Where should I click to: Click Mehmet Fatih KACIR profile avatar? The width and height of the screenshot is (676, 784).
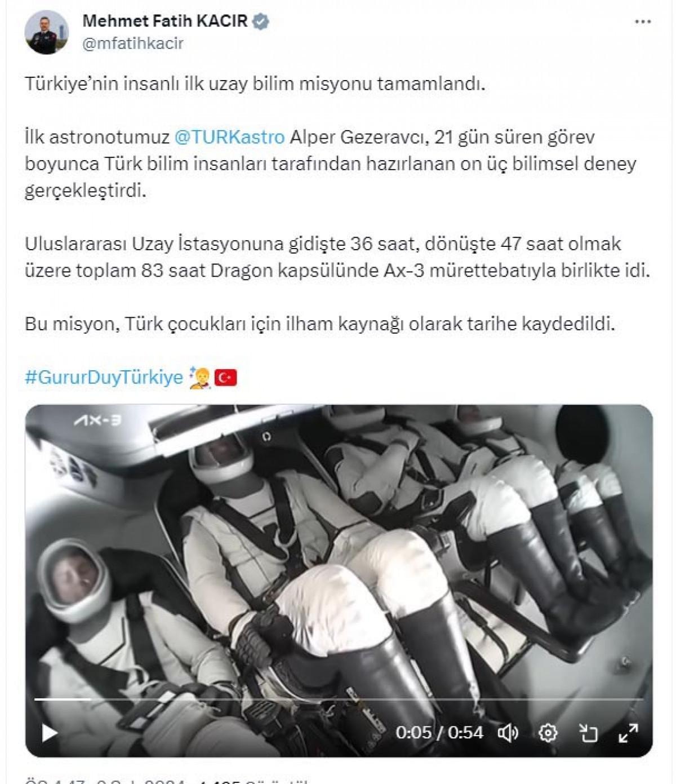[x=47, y=32]
